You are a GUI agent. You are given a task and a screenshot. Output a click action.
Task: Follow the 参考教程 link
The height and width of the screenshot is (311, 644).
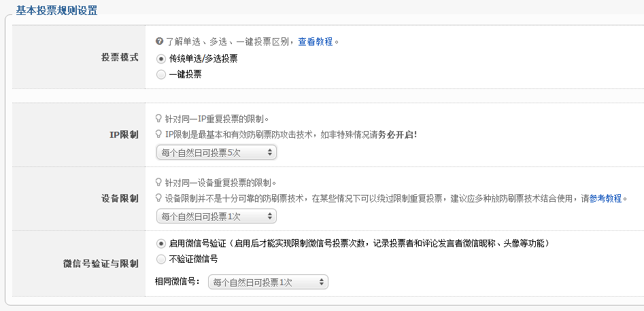[605, 198]
